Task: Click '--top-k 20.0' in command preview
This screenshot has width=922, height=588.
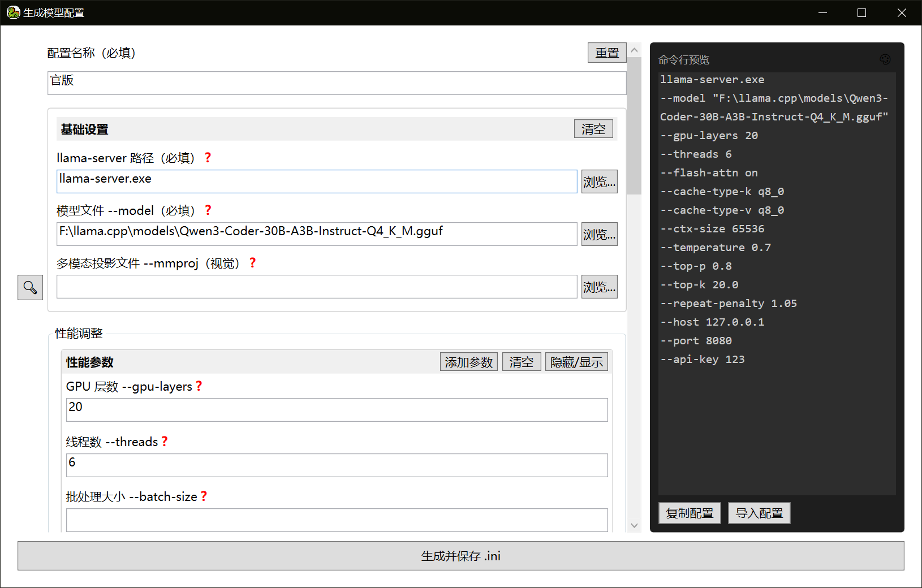Action: click(x=699, y=285)
